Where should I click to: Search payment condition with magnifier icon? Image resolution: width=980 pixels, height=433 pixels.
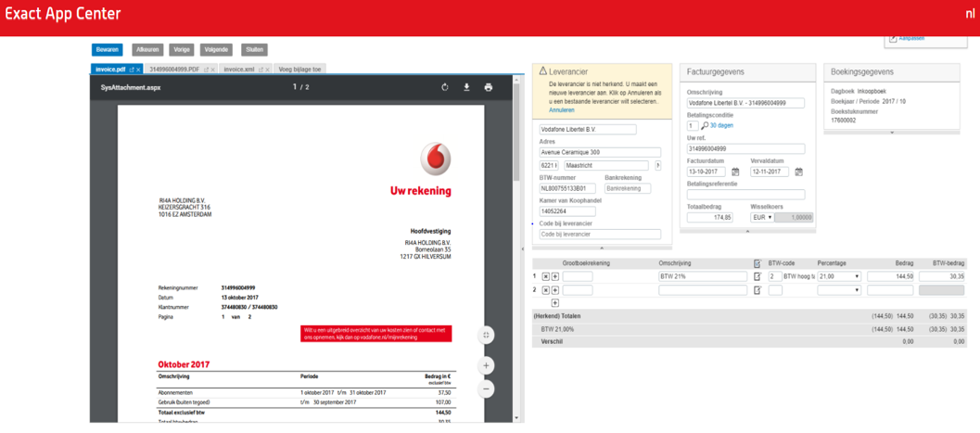click(705, 125)
